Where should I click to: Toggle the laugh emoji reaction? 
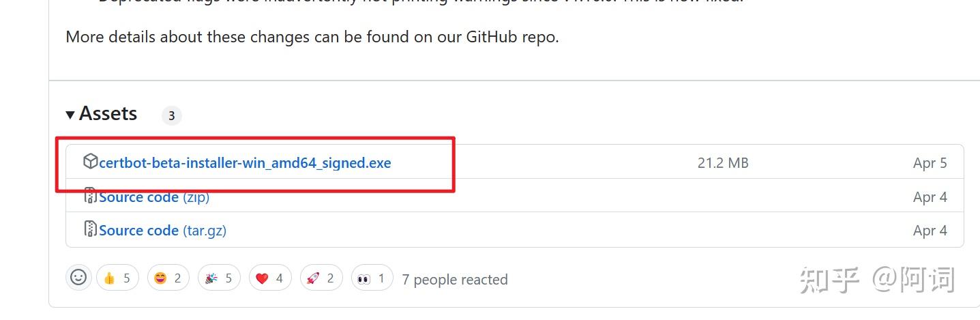(x=168, y=278)
